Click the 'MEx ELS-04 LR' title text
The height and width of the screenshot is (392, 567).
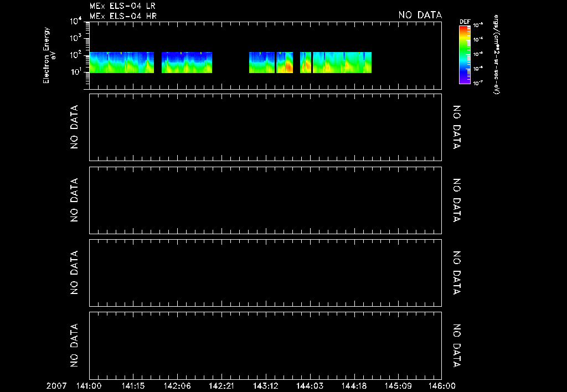[x=122, y=6]
